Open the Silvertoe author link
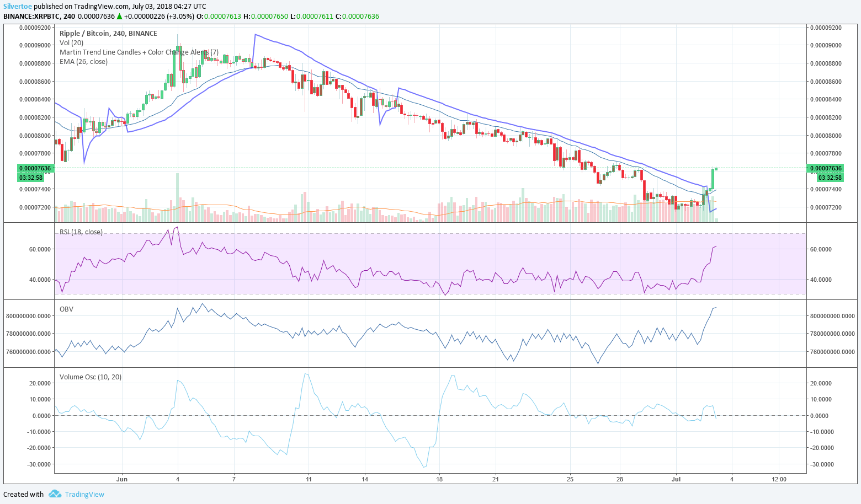The height and width of the screenshot is (504, 861). 18,6
